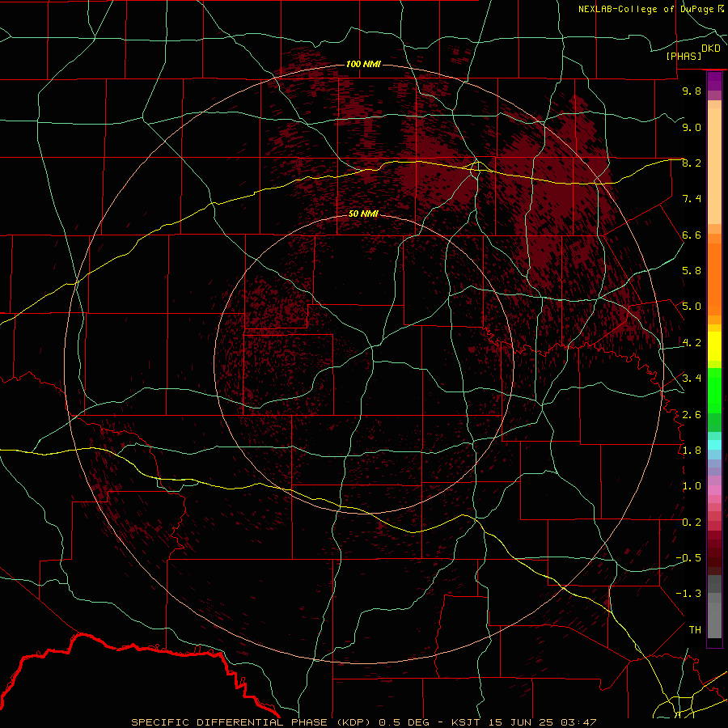728x728 pixels.
Task: Click the 6.6 color scale value
Action: tap(692, 235)
